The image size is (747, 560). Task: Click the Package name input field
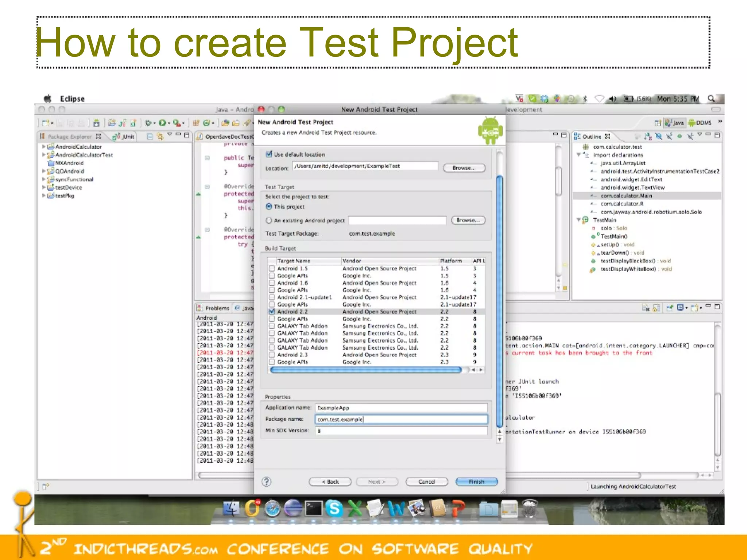point(401,419)
